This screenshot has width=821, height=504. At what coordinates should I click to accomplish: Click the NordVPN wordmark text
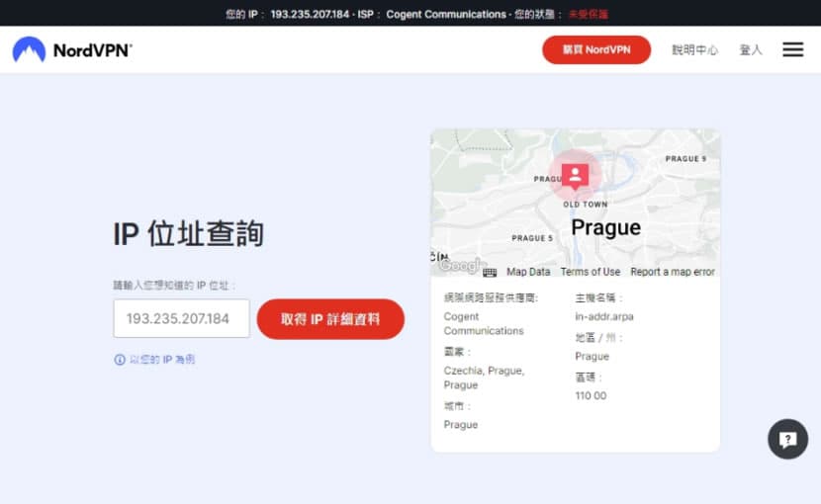point(93,50)
